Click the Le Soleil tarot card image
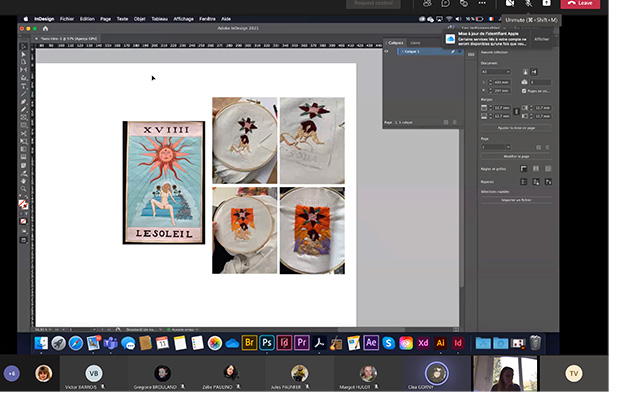Viewport: 640px width, 400px height. click(164, 182)
